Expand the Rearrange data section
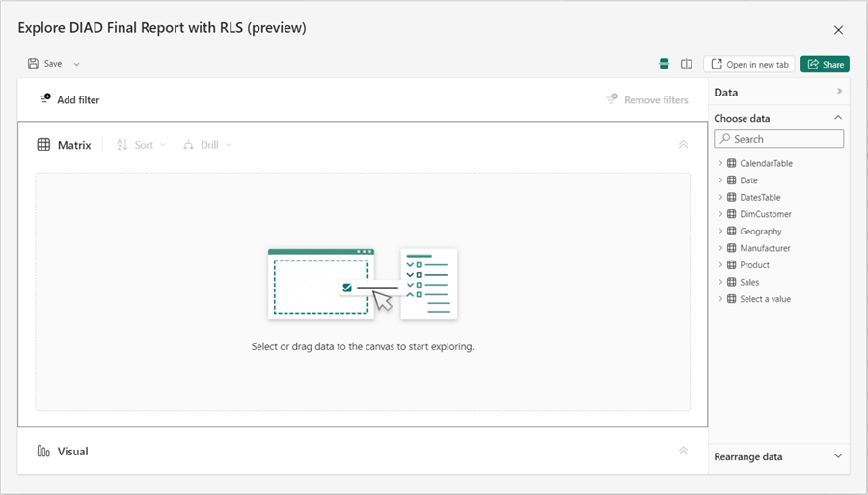 838,456
